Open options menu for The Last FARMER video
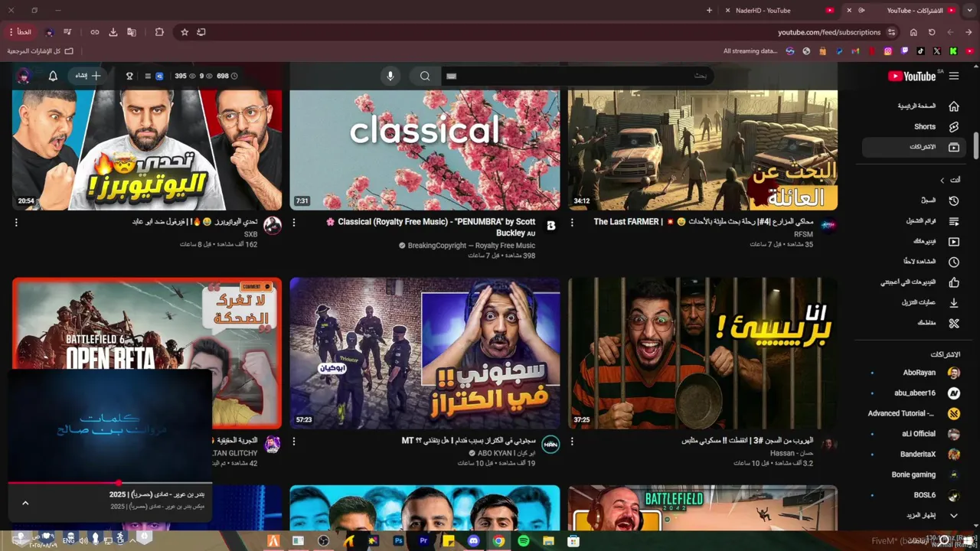The width and height of the screenshot is (980, 551). pos(572,223)
